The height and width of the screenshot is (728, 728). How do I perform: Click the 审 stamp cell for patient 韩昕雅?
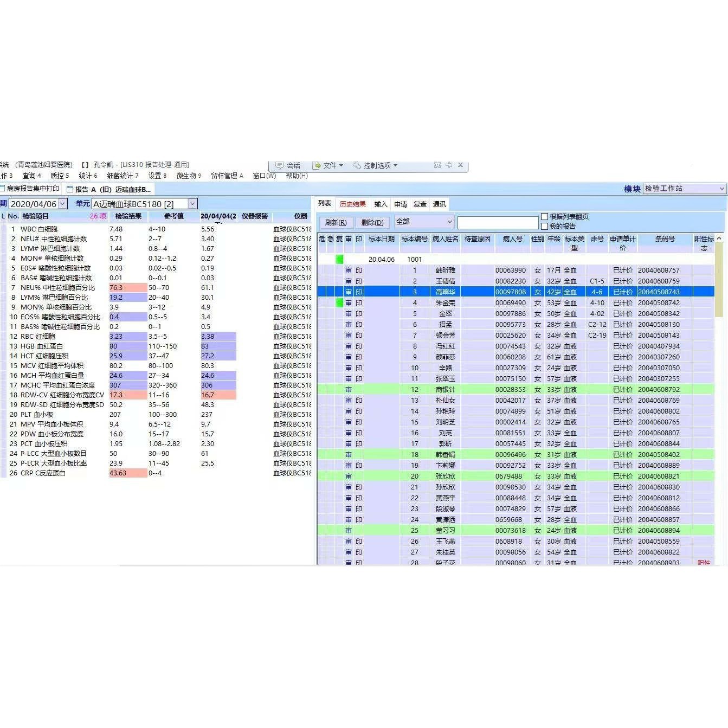[349, 270]
